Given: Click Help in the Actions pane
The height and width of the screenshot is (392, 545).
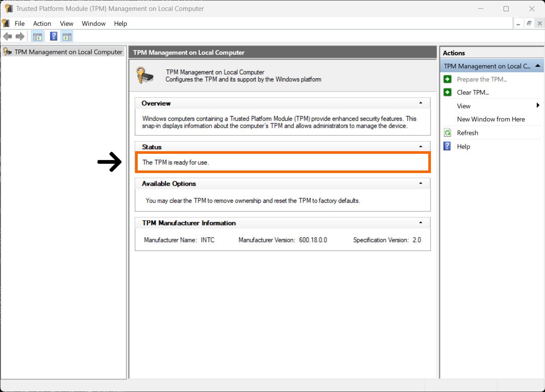Looking at the screenshot, I should [463, 146].
